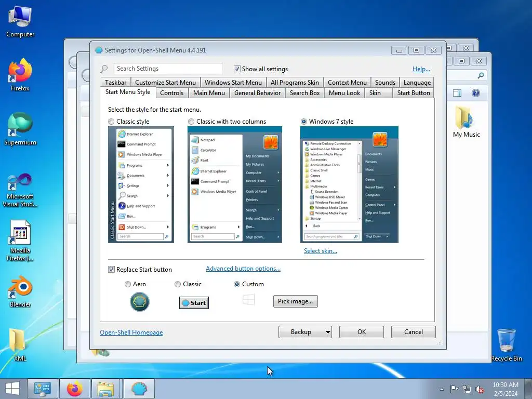
Task: Click the Windows 7 style preview thumbnail
Action: [349, 184]
